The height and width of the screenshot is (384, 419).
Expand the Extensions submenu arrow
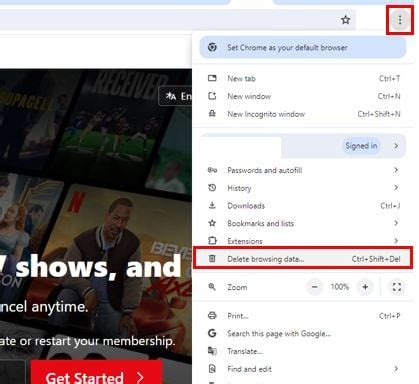pyautogui.click(x=396, y=240)
